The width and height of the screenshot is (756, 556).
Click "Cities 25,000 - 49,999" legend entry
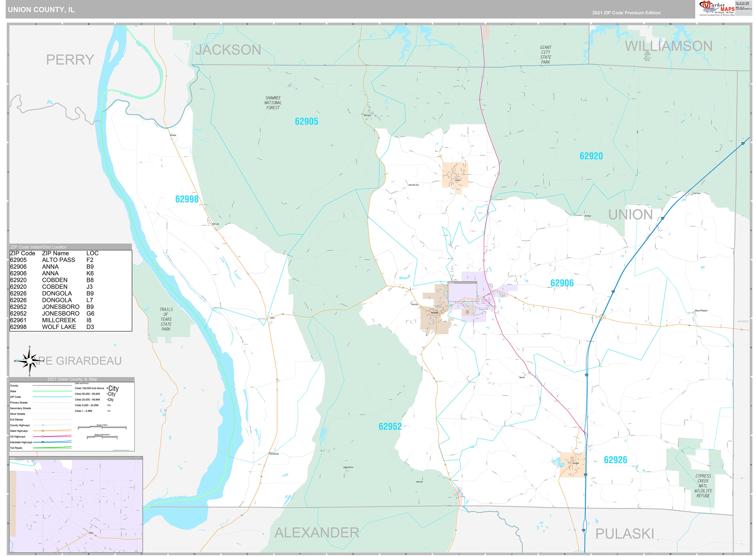pos(87,400)
